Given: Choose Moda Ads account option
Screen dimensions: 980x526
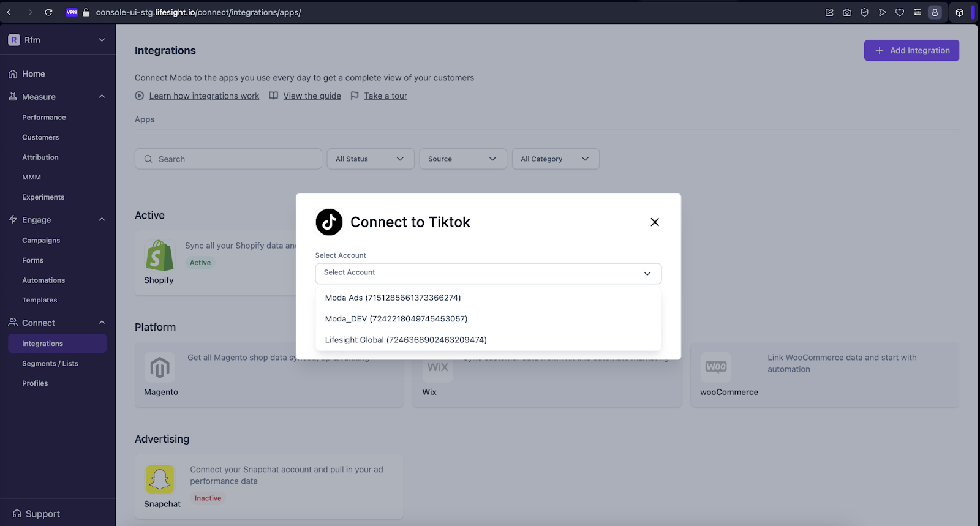Looking at the screenshot, I should 488,298.
